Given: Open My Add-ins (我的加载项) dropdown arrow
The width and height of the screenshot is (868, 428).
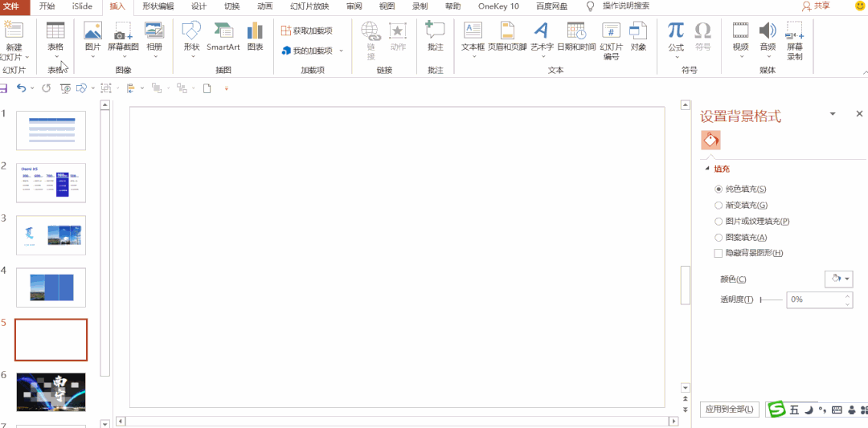Looking at the screenshot, I should 341,51.
